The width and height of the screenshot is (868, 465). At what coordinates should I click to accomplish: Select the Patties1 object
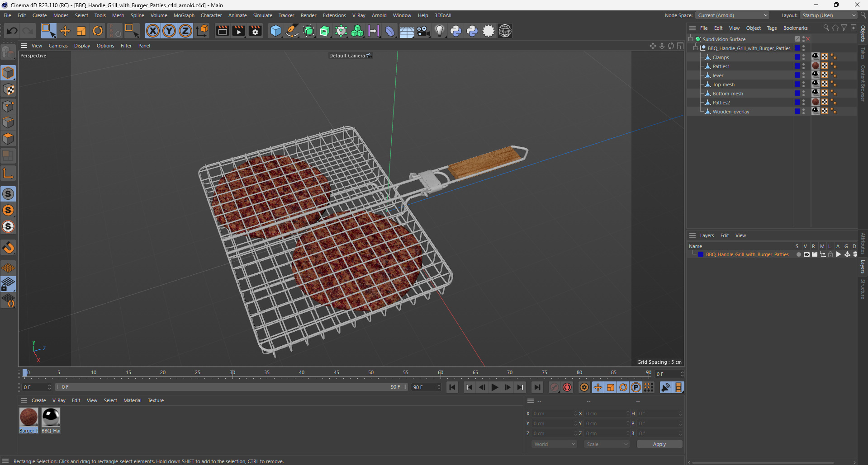pos(721,66)
